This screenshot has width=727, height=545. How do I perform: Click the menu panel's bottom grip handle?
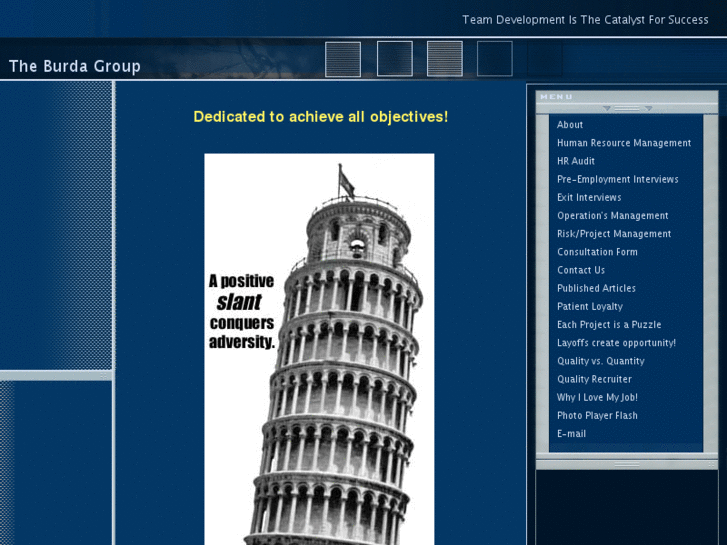[627, 464]
